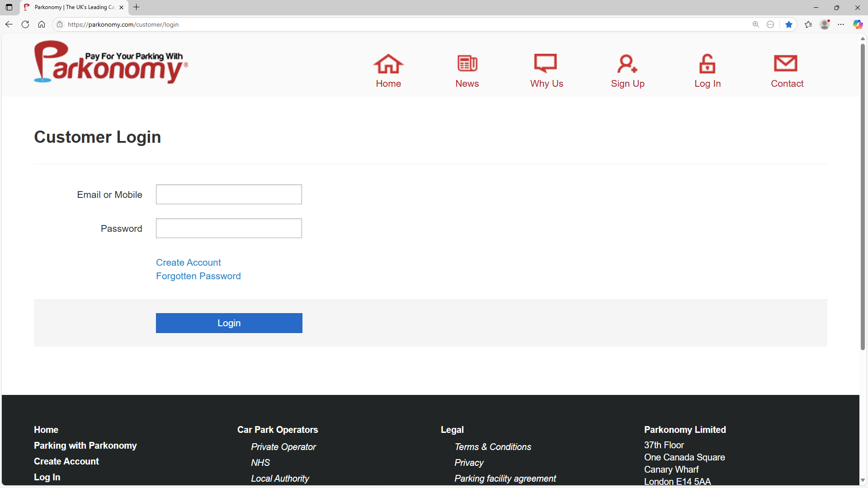Click the Home house icon in navigation
The height and width of the screenshot is (488, 868).
388,64
